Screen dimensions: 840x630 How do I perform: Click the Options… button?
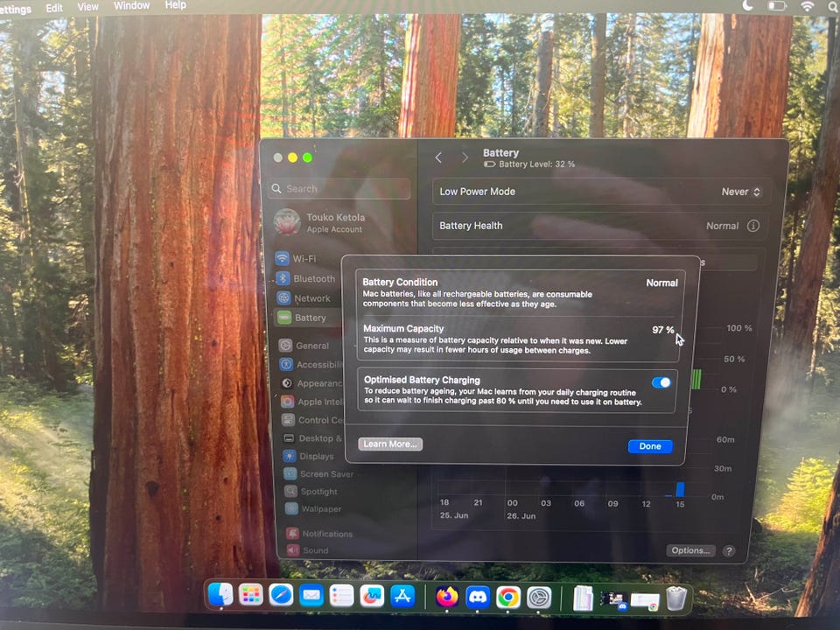[x=690, y=550]
